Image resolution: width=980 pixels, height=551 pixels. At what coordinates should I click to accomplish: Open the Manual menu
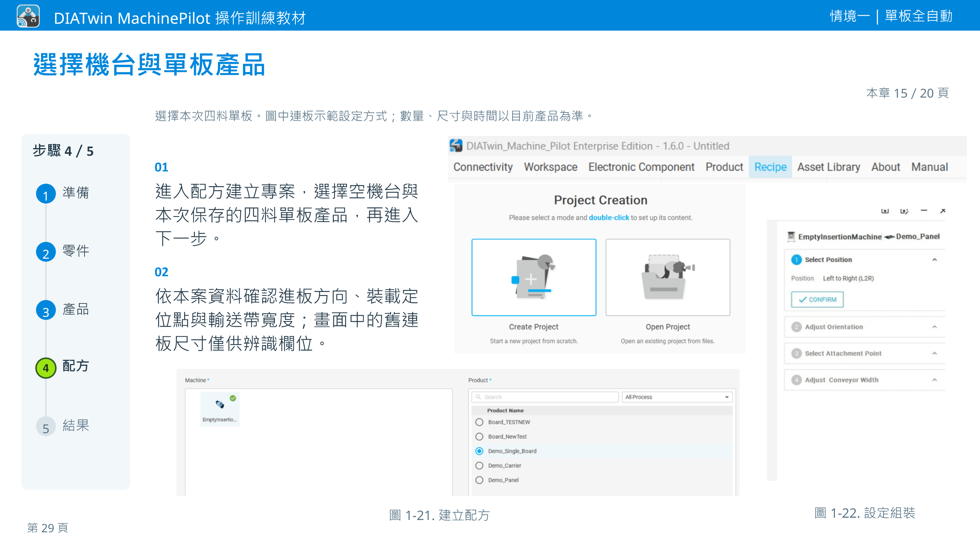pyautogui.click(x=929, y=167)
